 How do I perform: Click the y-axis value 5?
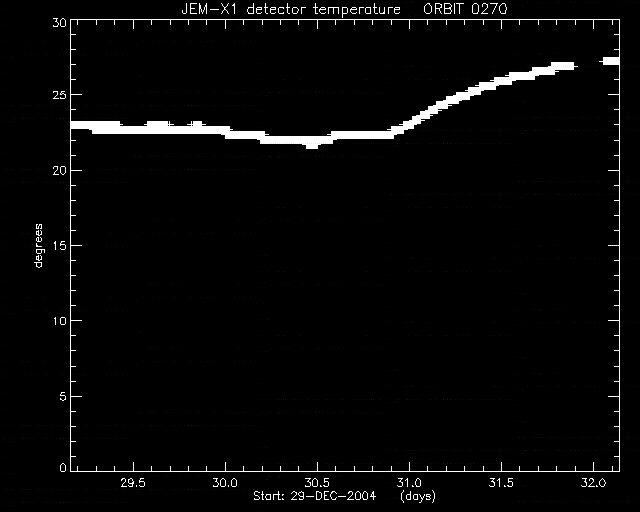(x=62, y=396)
